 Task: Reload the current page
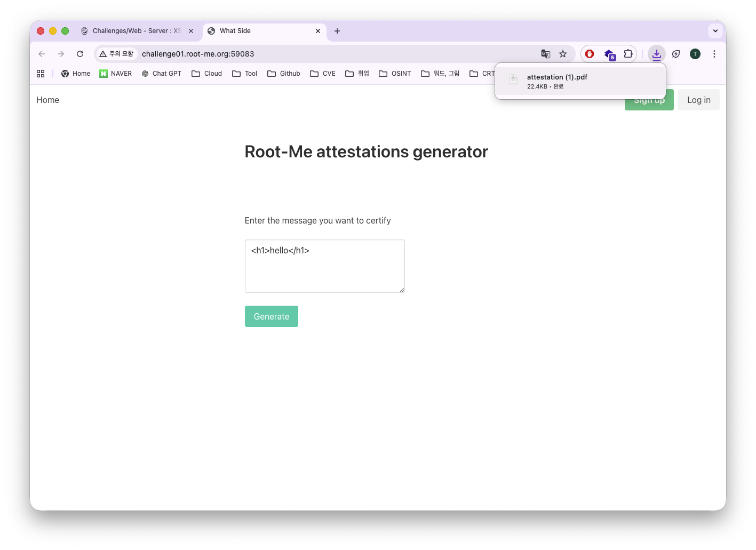click(x=80, y=54)
